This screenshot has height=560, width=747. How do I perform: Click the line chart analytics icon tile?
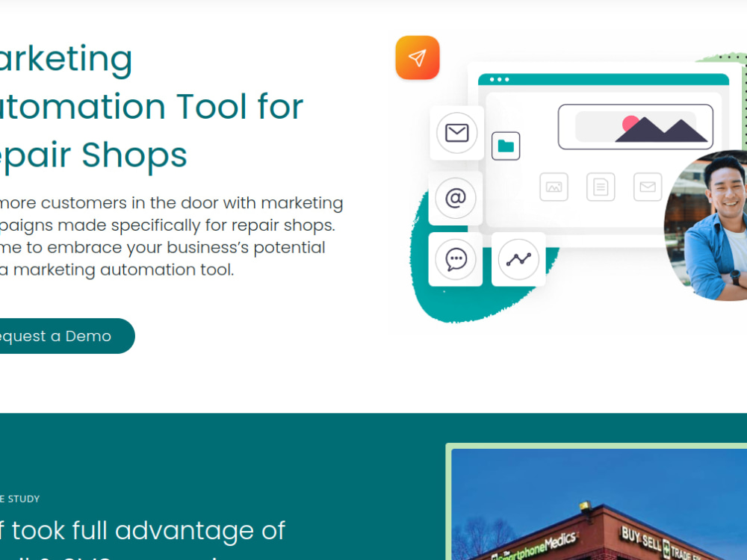(x=518, y=260)
